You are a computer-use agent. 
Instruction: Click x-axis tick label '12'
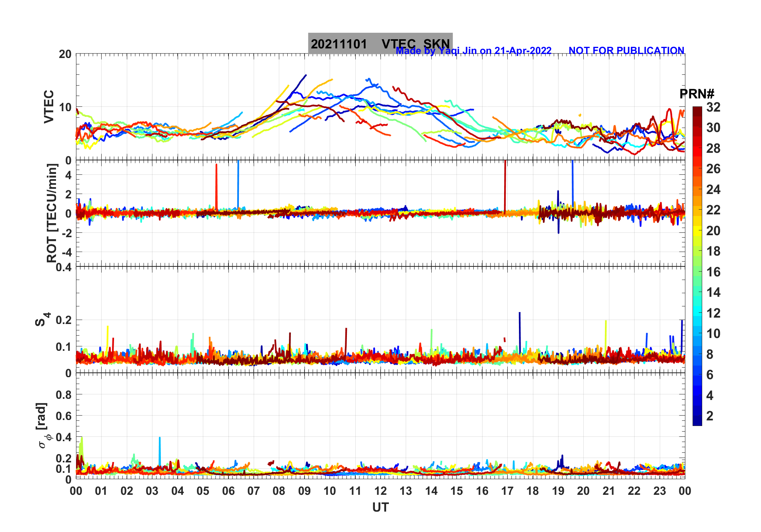(x=380, y=491)
